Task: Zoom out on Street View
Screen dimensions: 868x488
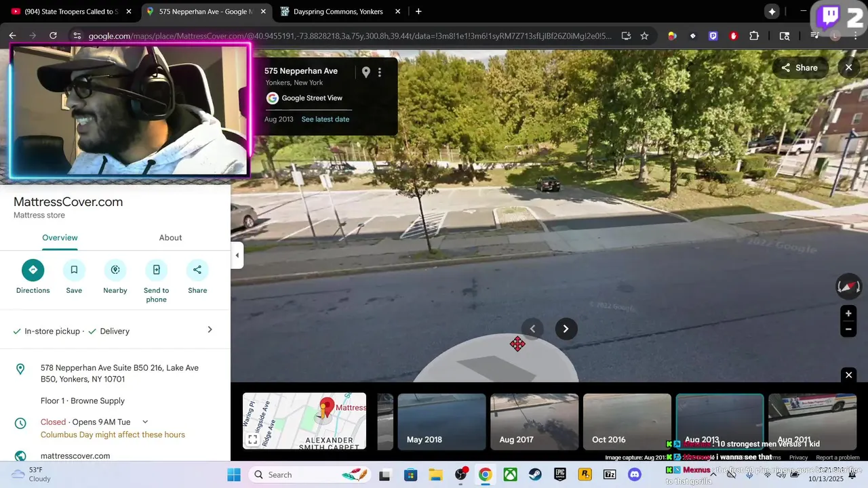Action: pos(848,329)
